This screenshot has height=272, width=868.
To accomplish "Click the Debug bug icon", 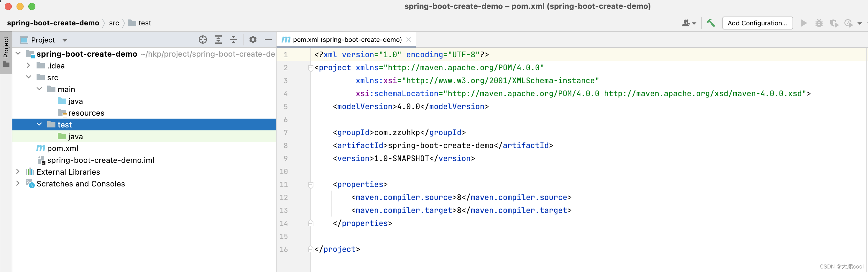I will pos(819,23).
